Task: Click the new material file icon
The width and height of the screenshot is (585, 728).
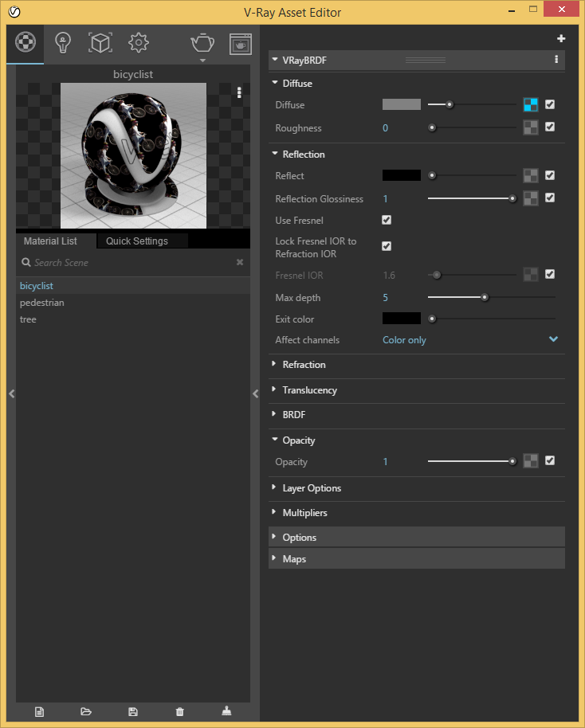Action: (40, 712)
